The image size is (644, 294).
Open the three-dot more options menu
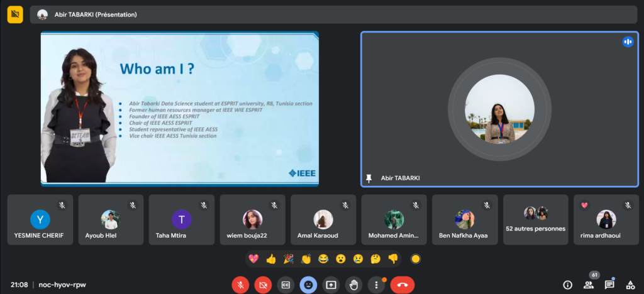click(x=376, y=285)
